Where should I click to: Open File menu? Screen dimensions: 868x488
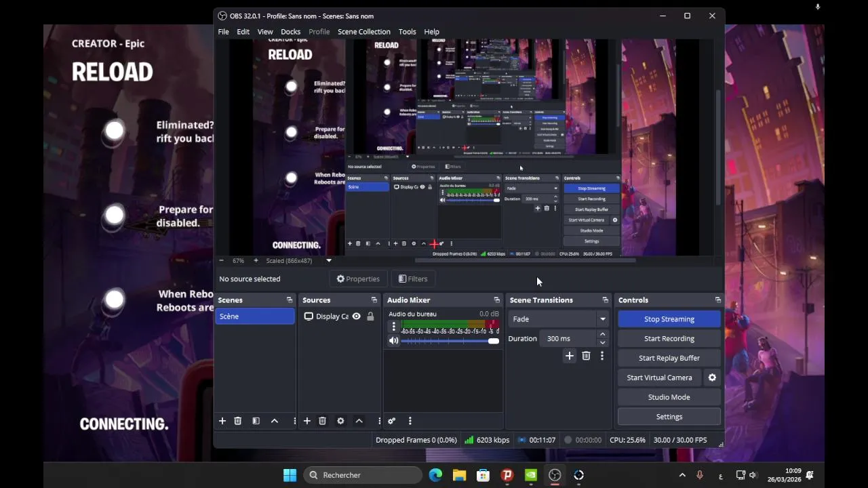coord(223,32)
